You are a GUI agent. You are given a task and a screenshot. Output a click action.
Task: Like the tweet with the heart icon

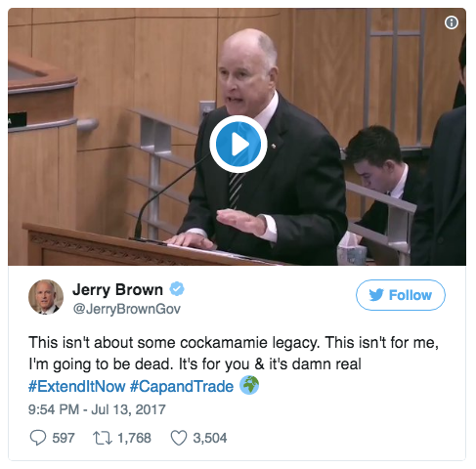(x=179, y=438)
